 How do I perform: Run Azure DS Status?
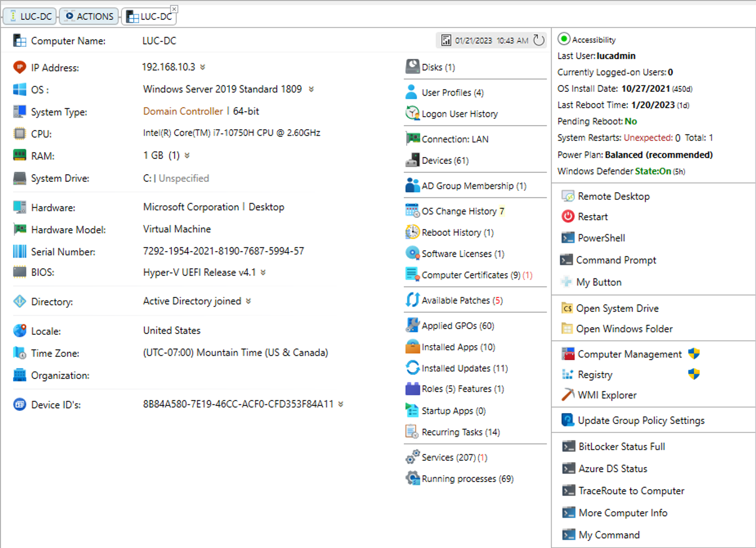tap(605, 469)
